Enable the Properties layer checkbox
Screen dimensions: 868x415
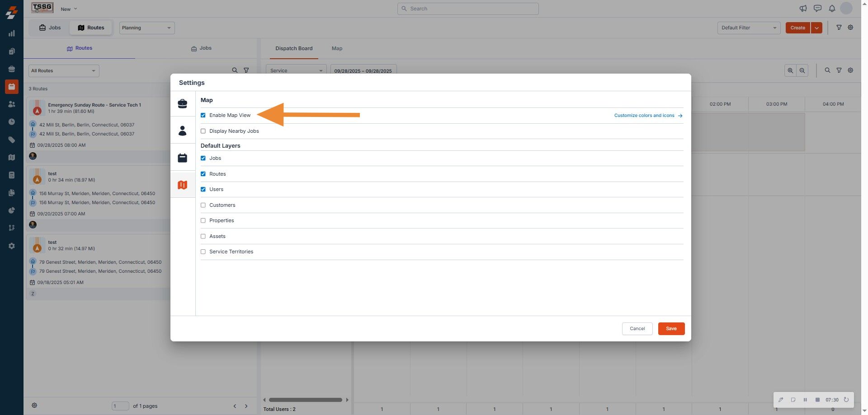tap(203, 220)
